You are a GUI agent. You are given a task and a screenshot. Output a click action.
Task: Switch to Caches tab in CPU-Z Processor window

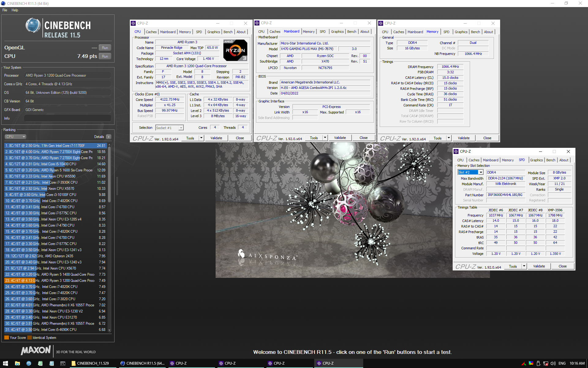151,32
